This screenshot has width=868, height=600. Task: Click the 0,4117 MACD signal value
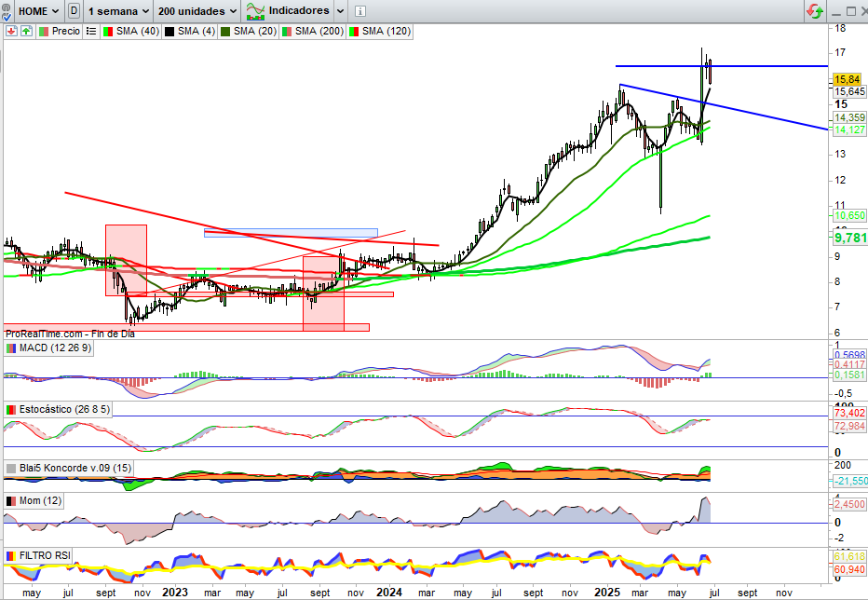click(x=849, y=364)
